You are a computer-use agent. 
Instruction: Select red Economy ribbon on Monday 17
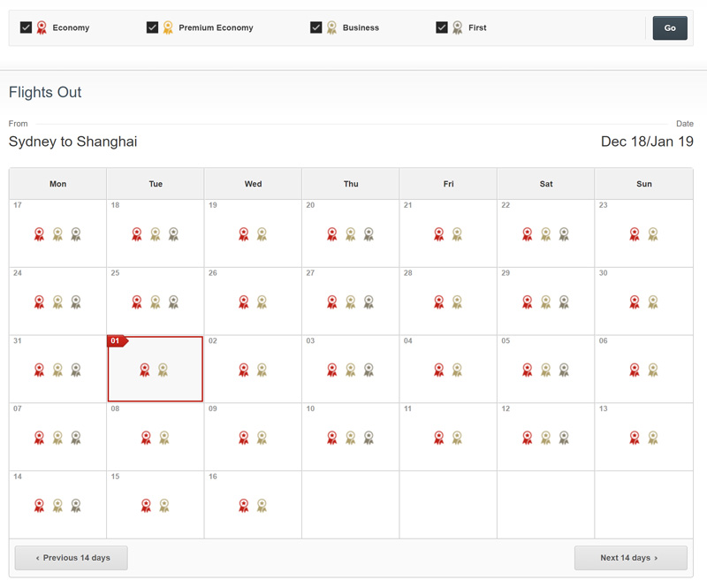(x=39, y=234)
